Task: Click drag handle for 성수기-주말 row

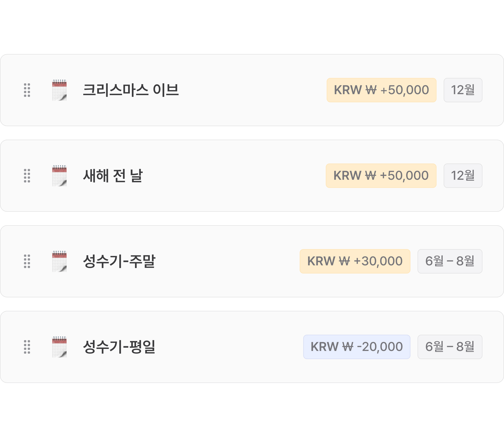Action: (27, 261)
